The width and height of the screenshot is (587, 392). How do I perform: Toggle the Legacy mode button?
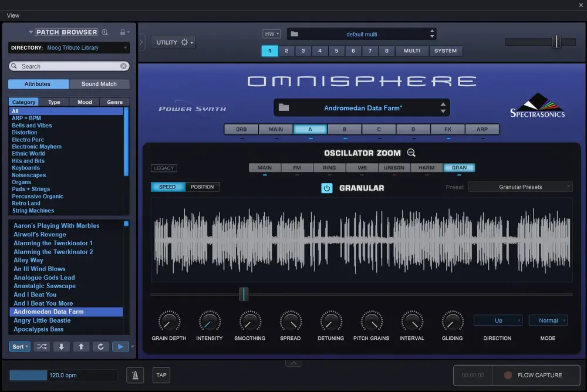tap(164, 168)
